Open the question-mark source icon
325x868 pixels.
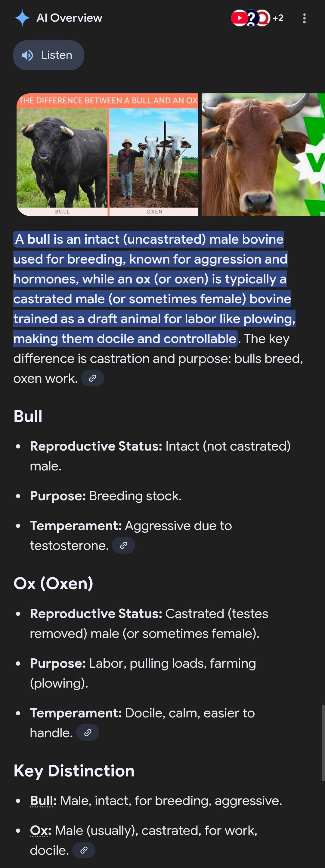point(252,18)
